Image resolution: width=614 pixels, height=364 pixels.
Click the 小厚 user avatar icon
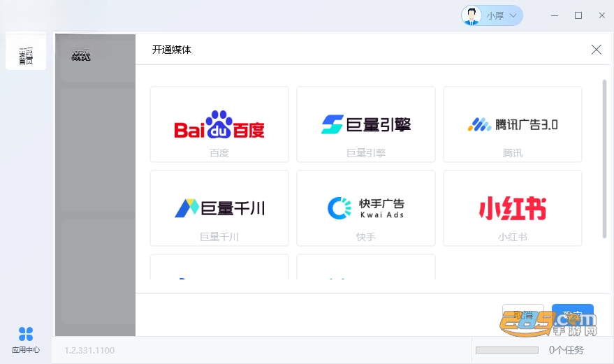(x=472, y=15)
